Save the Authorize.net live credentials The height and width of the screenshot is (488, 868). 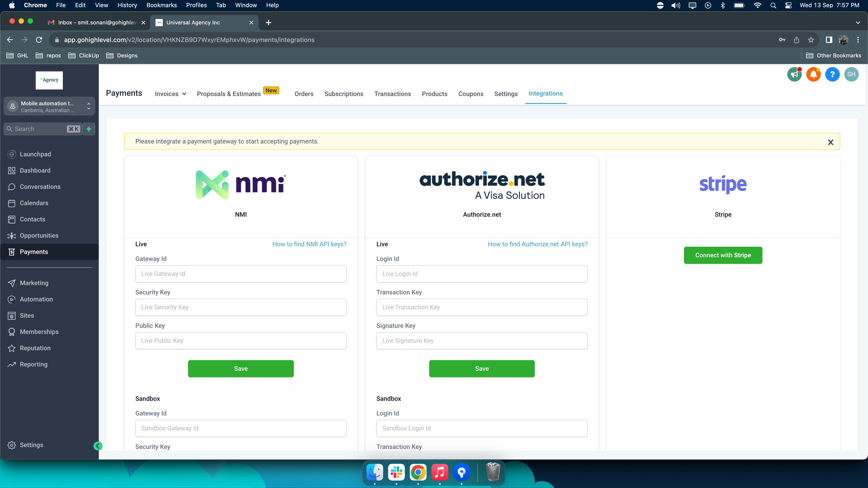[x=481, y=368]
